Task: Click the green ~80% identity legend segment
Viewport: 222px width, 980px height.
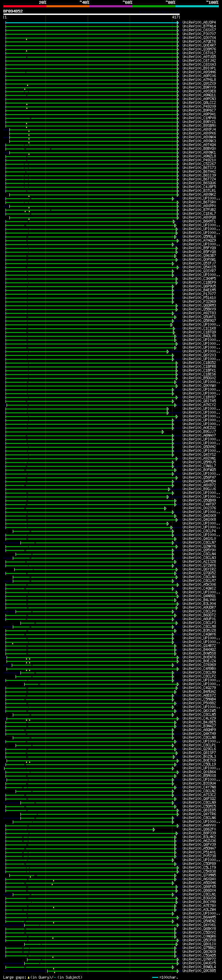Action: pyautogui.click(x=154, y=6)
